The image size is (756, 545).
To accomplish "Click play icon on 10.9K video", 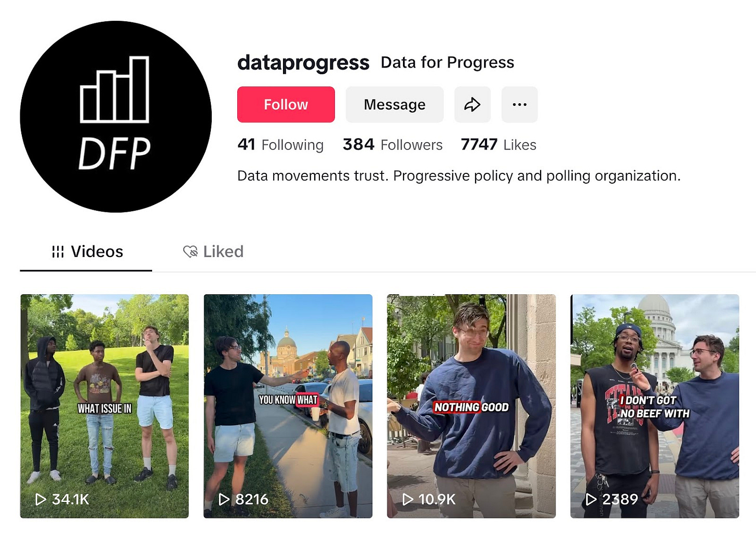I will click(x=408, y=499).
